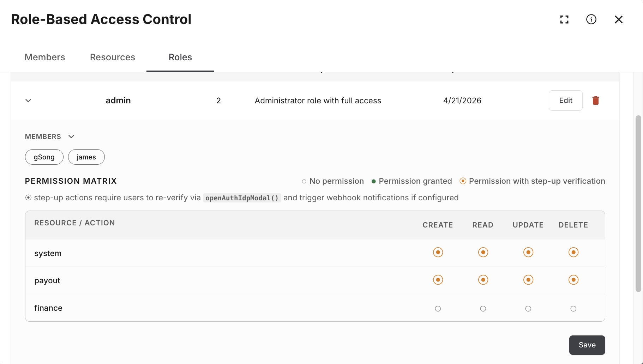Select the james member chip
Viewport: 643px width, 364px height.
point(86,157)
